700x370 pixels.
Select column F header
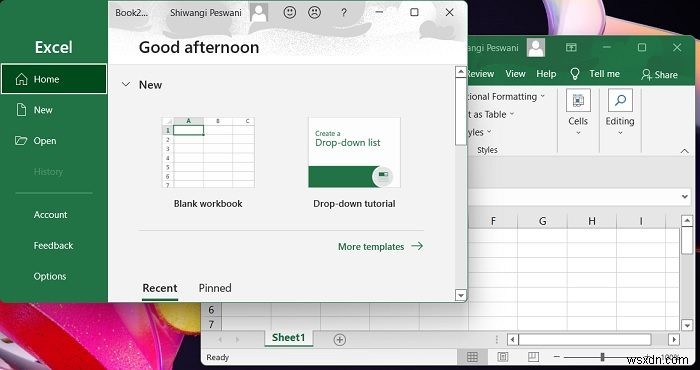493,221
